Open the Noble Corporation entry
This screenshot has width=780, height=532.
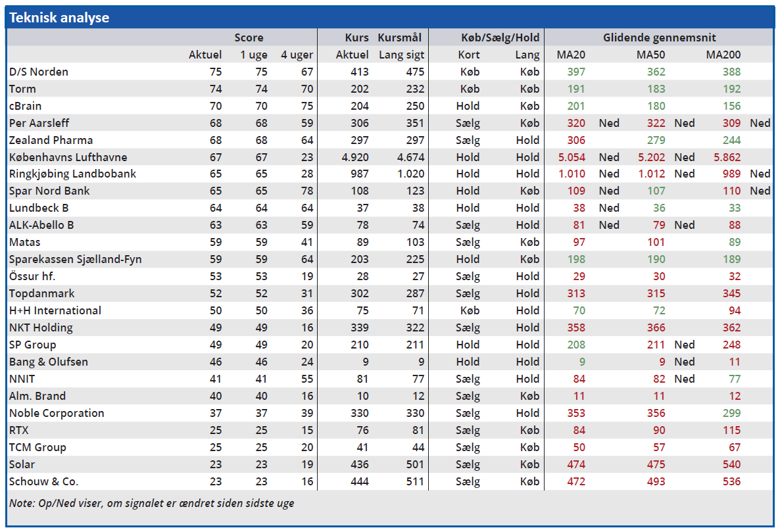tap(57, 413)
